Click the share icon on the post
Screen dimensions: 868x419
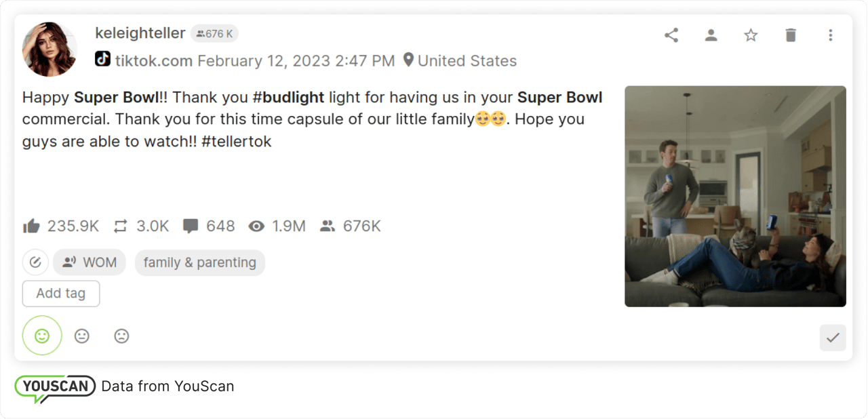coord(671,35)
